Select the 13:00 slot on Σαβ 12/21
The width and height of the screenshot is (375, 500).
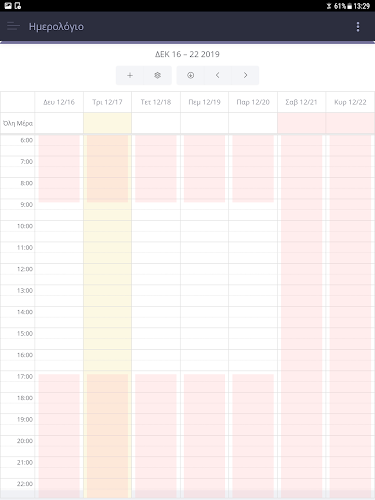click(301, 290)
